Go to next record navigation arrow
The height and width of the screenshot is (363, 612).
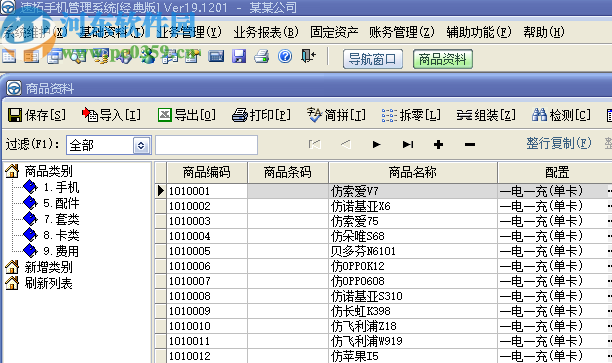[376, 144]
